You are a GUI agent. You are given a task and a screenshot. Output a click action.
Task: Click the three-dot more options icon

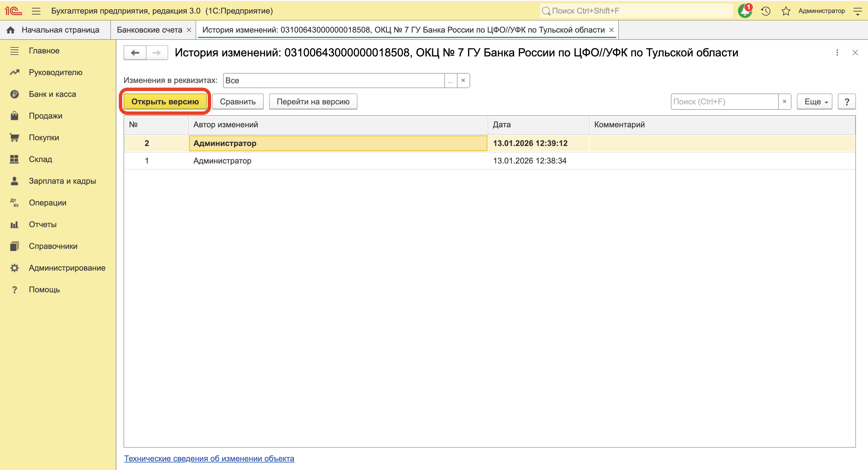click(837, 52)
